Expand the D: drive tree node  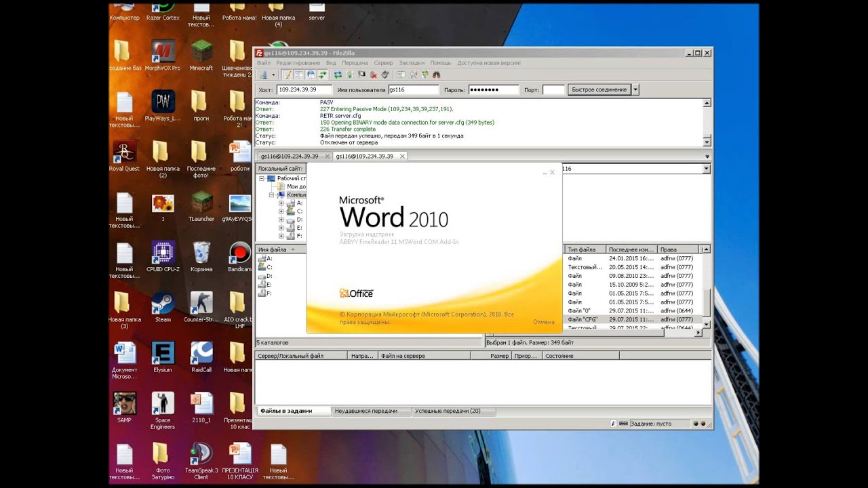(281, 220)
